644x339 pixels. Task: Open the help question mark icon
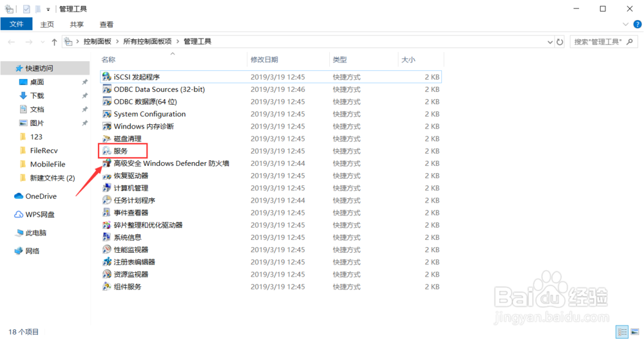tap(637, 24)
